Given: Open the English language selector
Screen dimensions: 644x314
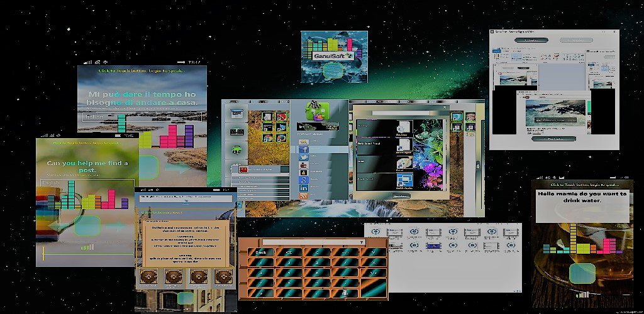Looking at the screenshot, I should [87, 183].
